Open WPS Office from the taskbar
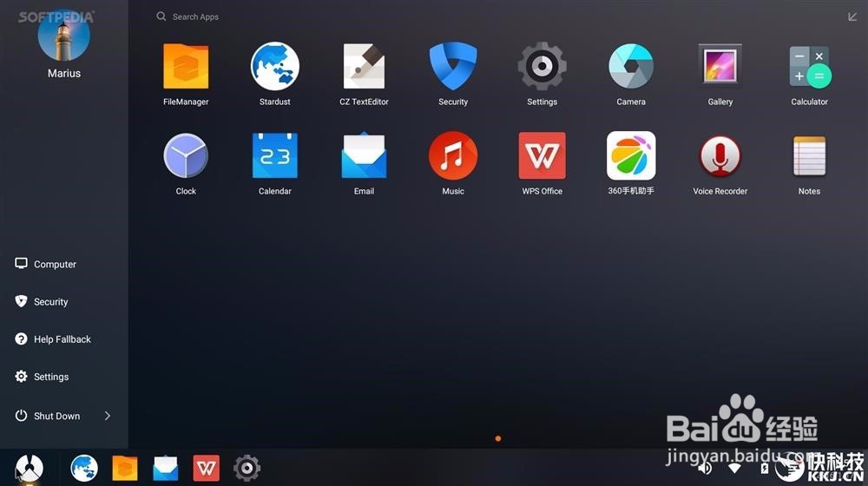 click(x=207, y=469)
